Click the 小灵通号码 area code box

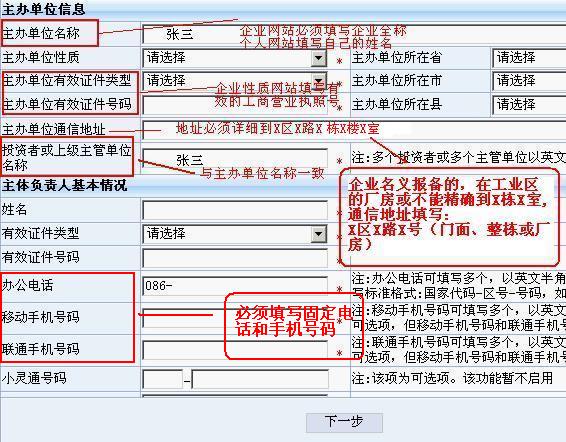pos(162,379)
